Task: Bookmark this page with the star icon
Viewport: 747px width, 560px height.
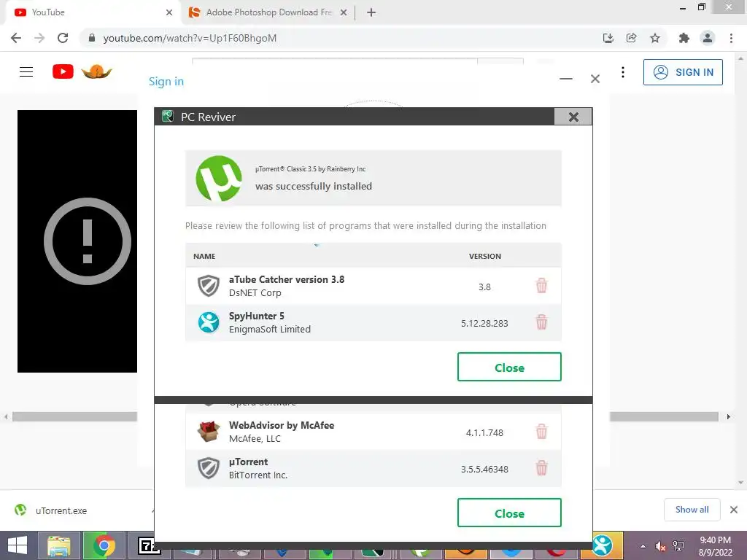Action: (x=655, y=38)
